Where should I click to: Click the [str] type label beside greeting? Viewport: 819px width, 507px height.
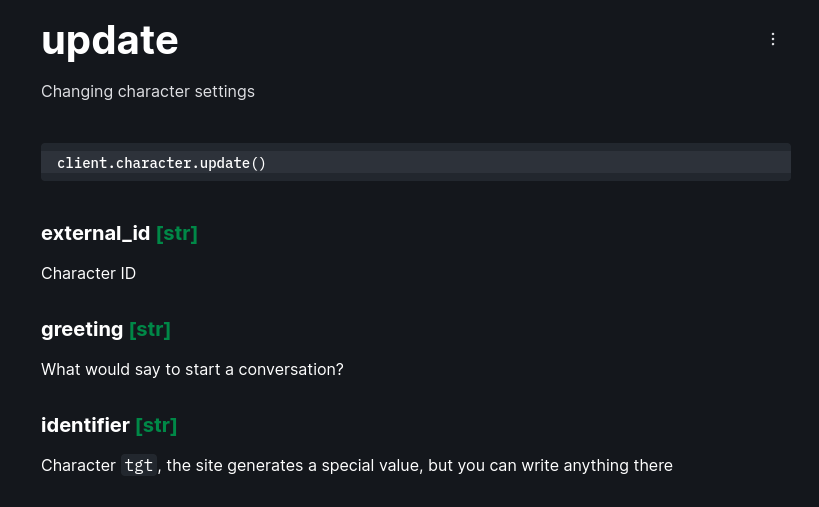150,329
